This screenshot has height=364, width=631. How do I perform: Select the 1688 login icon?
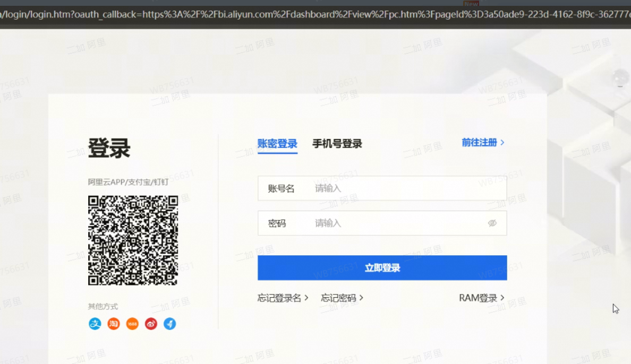[132, 323]
